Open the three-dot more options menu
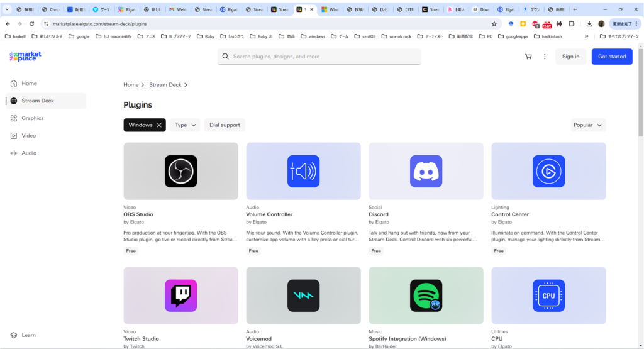The height and width of the screenshot is (349, 644). [x=545, y=57]
